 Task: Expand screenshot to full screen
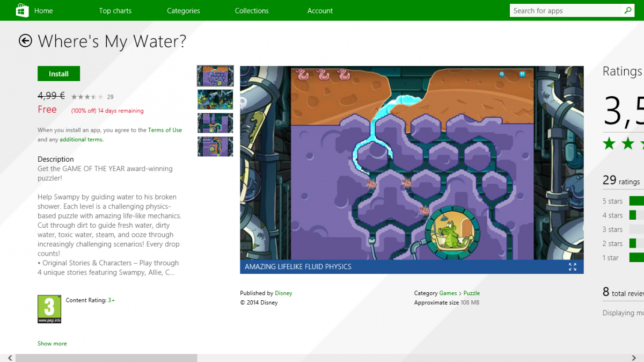[x=573, y=267]
